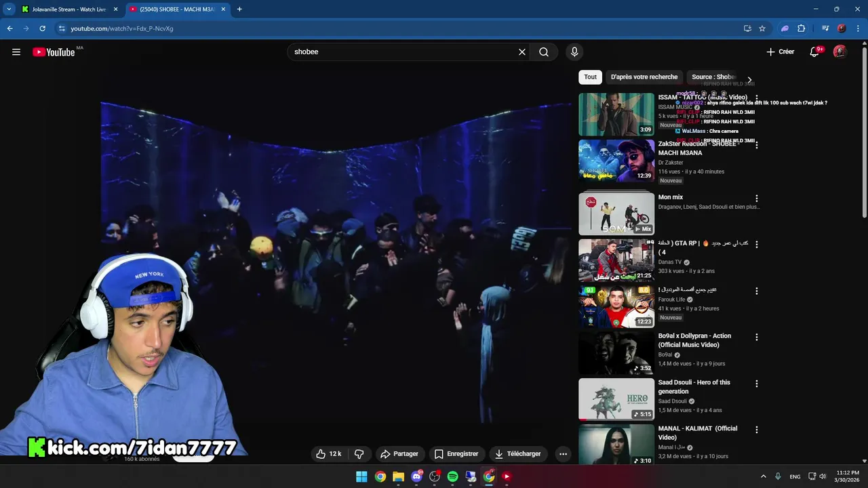The width and height of the screenshot is (868, 488).
Task: Open OBS Studio from the taskbar
Action: click(435, 476)
